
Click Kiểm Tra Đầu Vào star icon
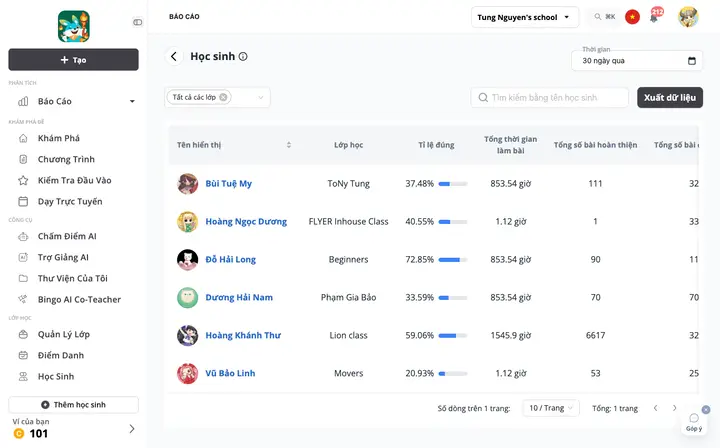(23, 180)
